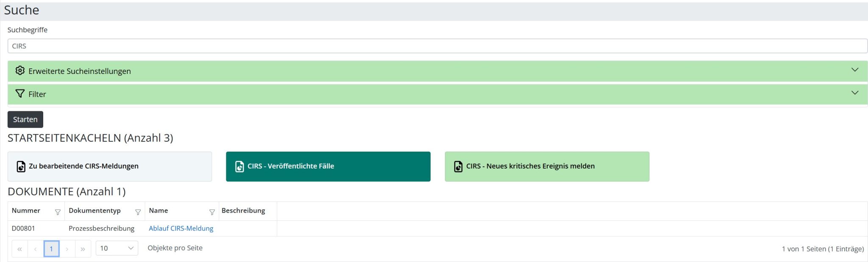Expand the Filter panel chevron

click(855, 93)
